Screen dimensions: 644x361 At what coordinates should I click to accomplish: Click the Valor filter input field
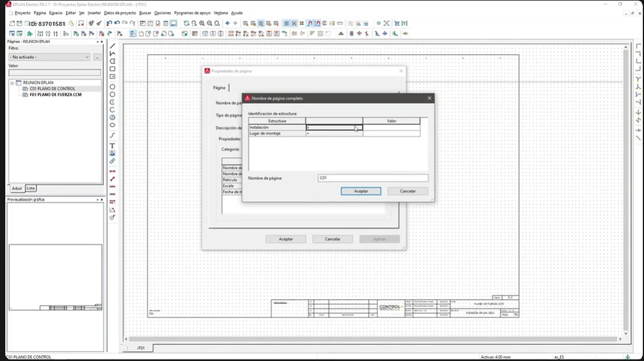[x=55, y=73]
